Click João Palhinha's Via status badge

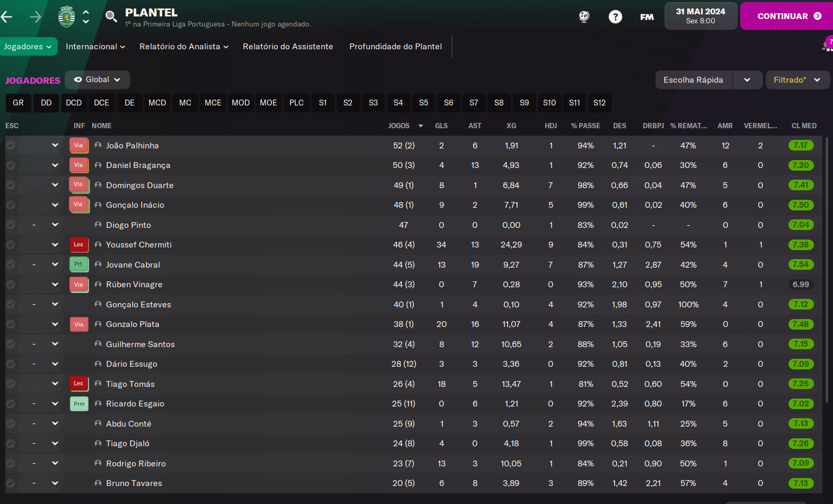78,145
